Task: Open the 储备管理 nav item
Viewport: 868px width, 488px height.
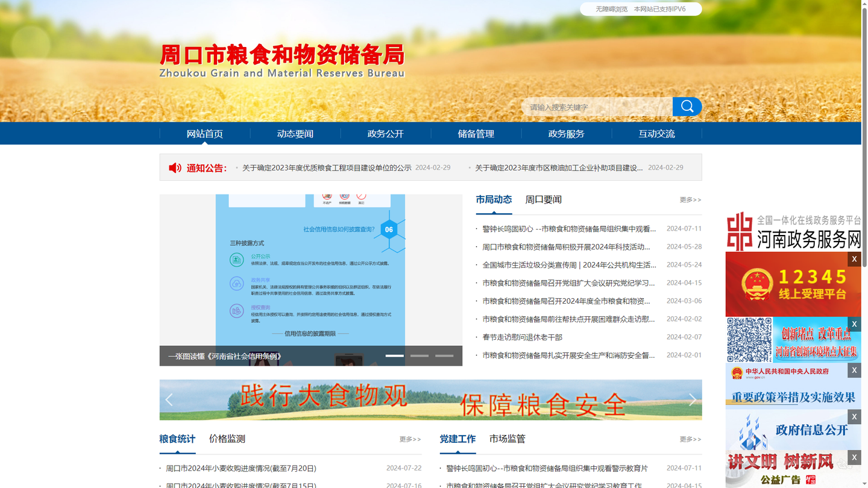Action: (476, 134)
